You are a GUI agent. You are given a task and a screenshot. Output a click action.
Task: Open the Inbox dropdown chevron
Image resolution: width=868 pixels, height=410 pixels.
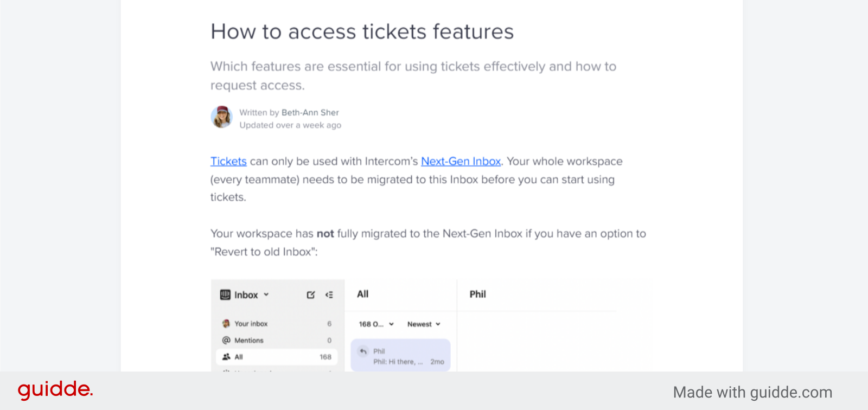[266, 294]
